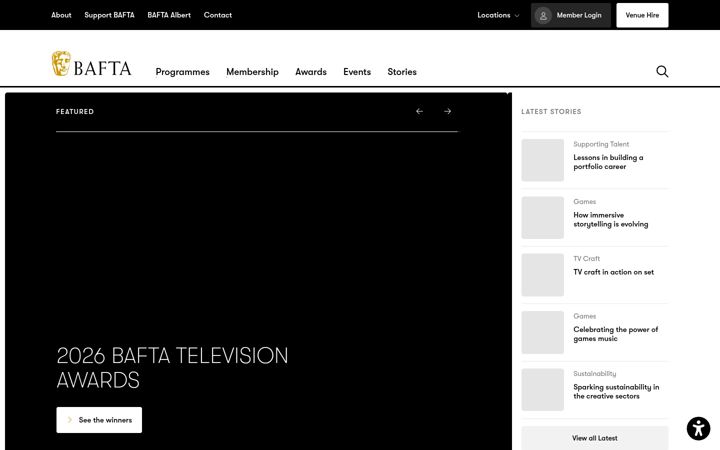Open the Membership menu

tap(252, 72)
